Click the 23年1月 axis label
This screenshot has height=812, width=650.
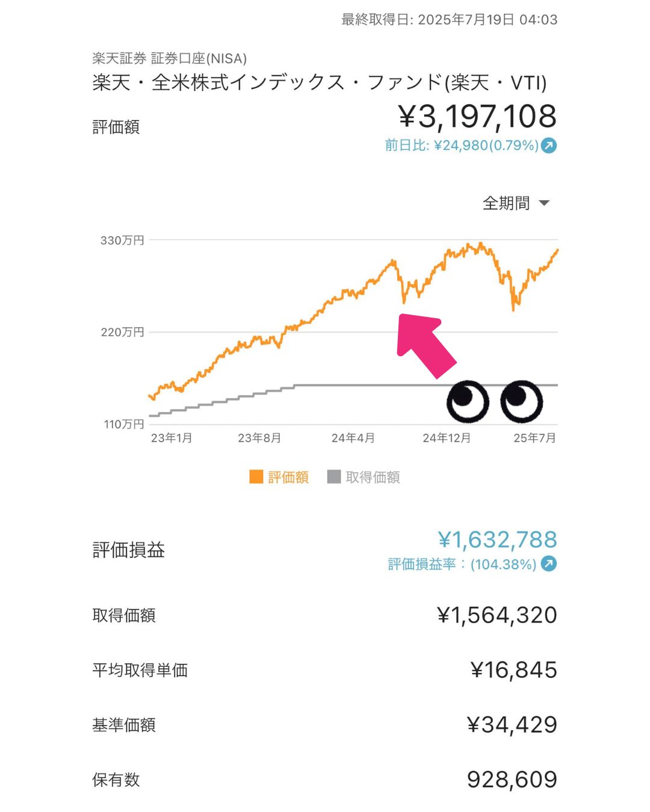point(172,438)
